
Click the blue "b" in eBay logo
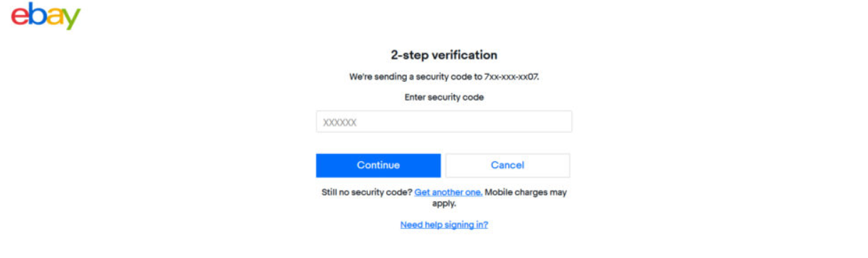[x=37, y=14]
